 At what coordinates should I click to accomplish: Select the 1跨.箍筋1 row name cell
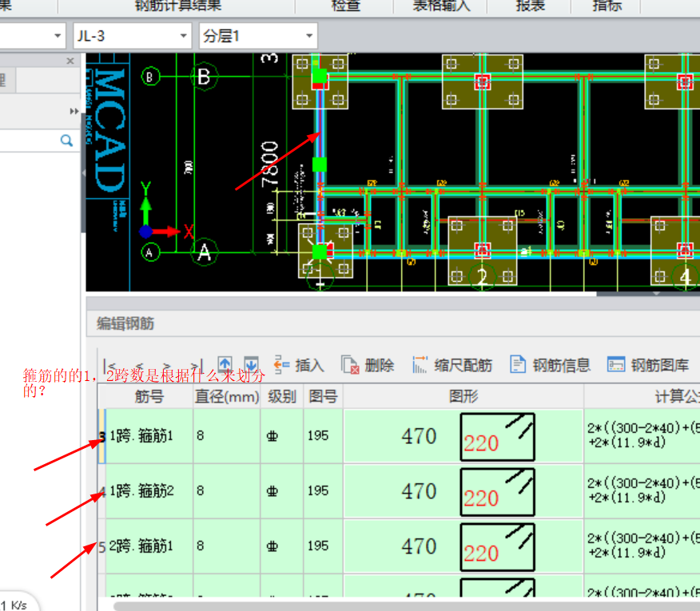[x=149, y=436]
